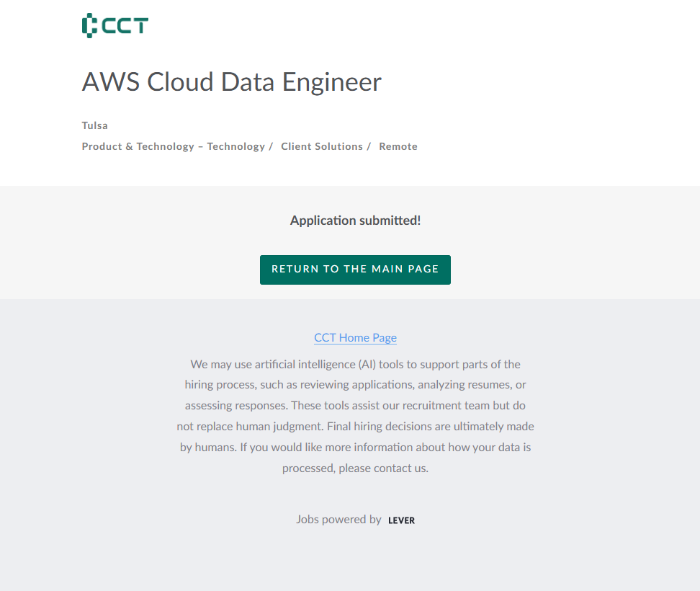Click the Application submitted! confirmation message
The height and width of the screenshot is (591, 700).
[355, 221]
